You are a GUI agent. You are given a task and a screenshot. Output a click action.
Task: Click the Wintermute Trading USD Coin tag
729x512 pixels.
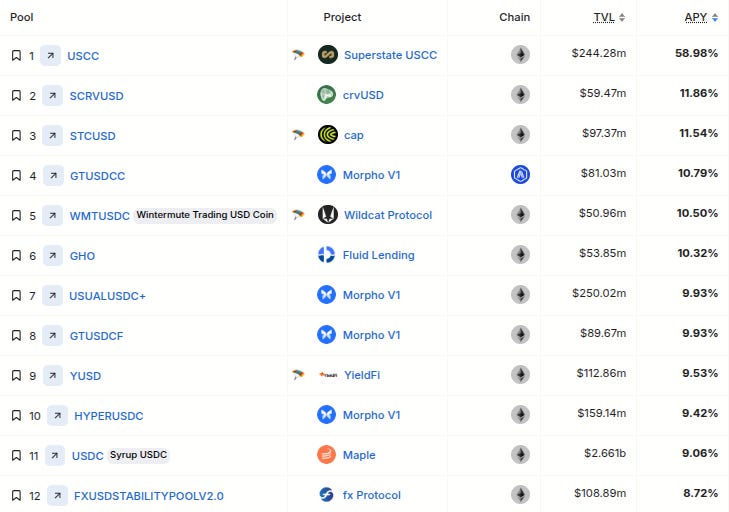click(x=205, y=215)
